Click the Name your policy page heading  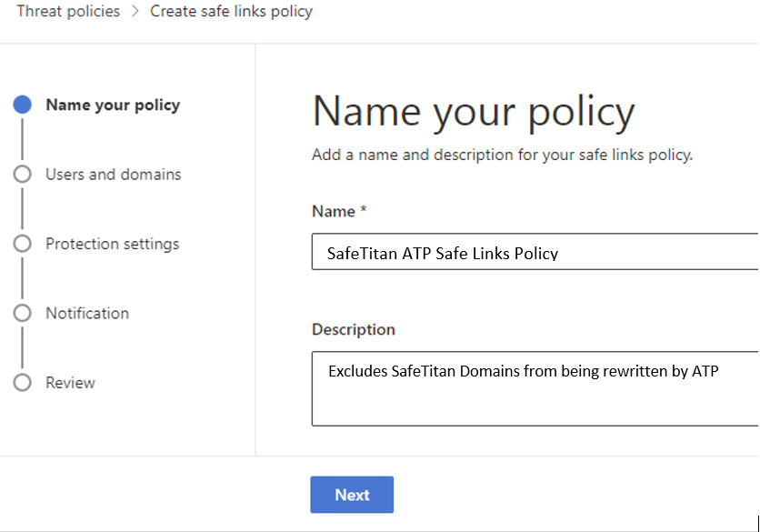(473, 111)
